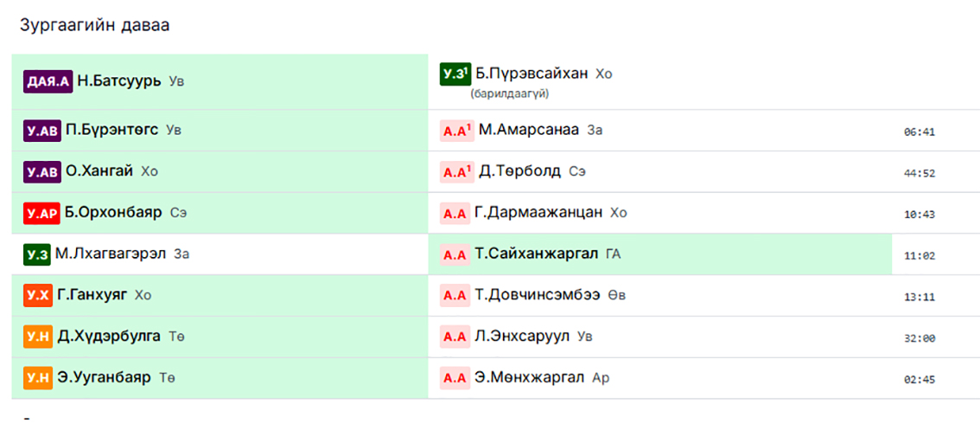The height and width of the screenshot is (430, 980).
Task: Click the А.А badge beside Т.Сайханжаргал
Action: pyautogui.click(x=455, y=254)
